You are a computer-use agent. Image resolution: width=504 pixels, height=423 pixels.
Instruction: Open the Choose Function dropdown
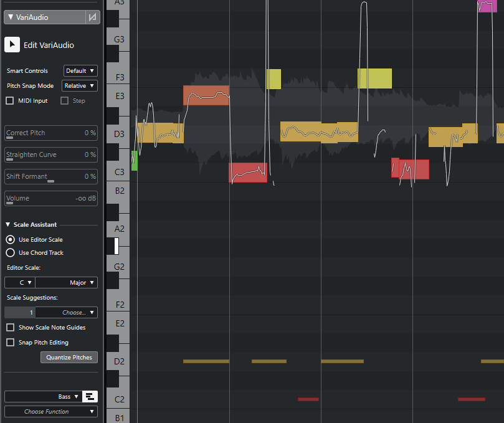coord(51,411)
